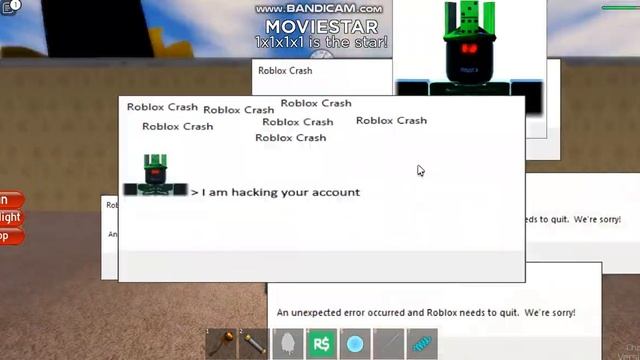
Task: Open the chat icon with notification badge
Action: [x=10, y=7]
